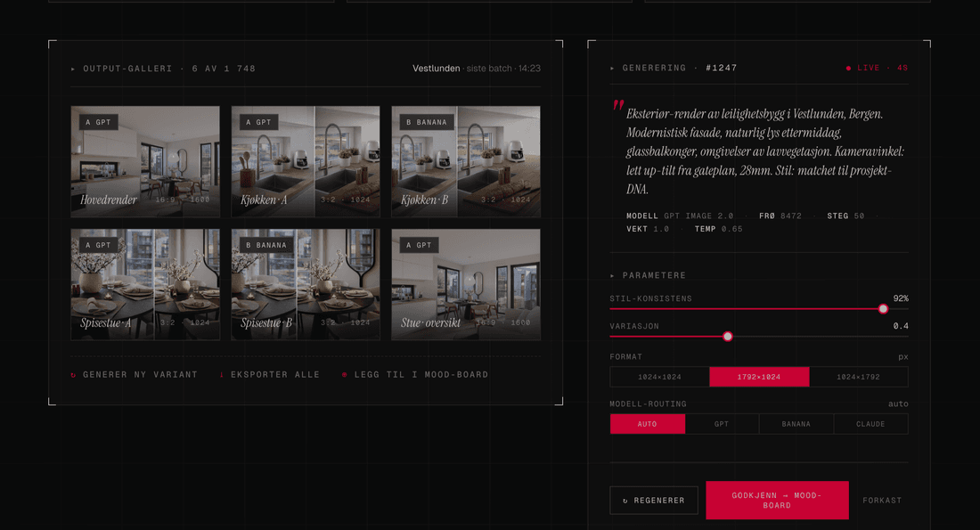980x530 pixels.
Task: Set model routing to CLAUDE
Action: pos(870,424)
